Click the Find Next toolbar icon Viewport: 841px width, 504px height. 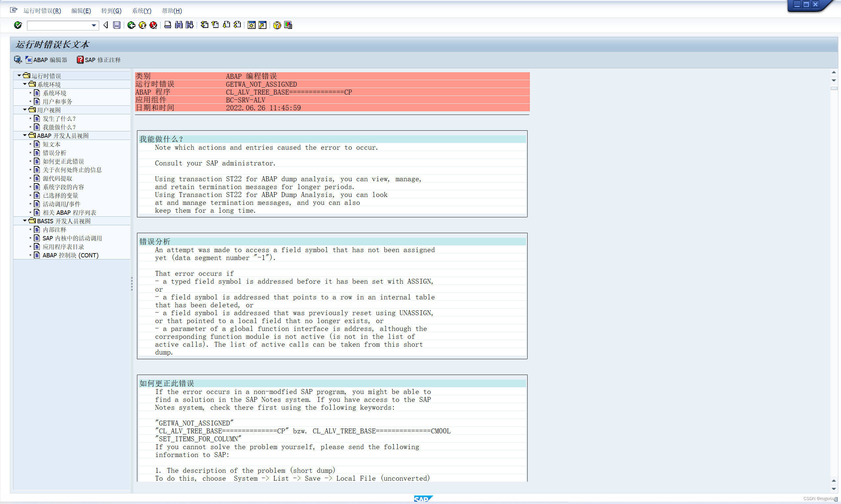click(x=189, y=25)
